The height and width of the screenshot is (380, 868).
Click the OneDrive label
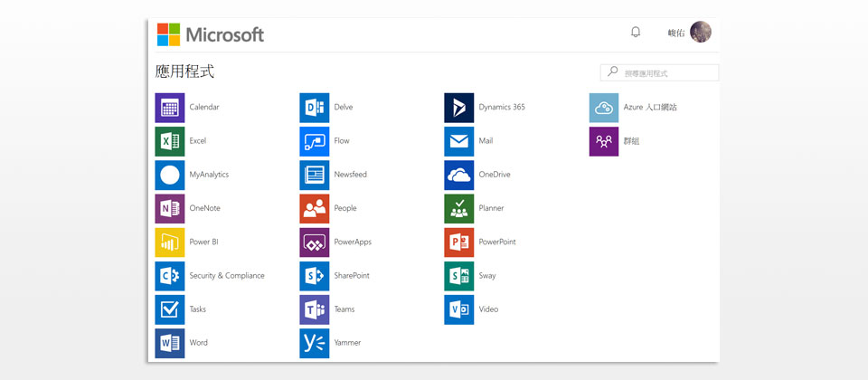[x=495, y=175]
